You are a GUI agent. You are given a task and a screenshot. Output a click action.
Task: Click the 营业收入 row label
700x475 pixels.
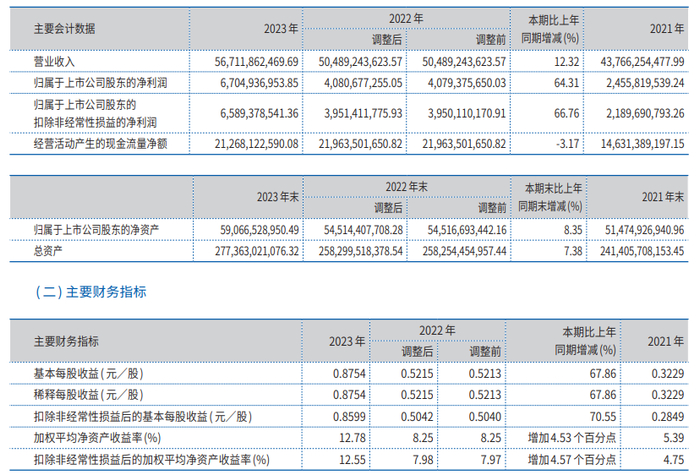coord(54,62)
